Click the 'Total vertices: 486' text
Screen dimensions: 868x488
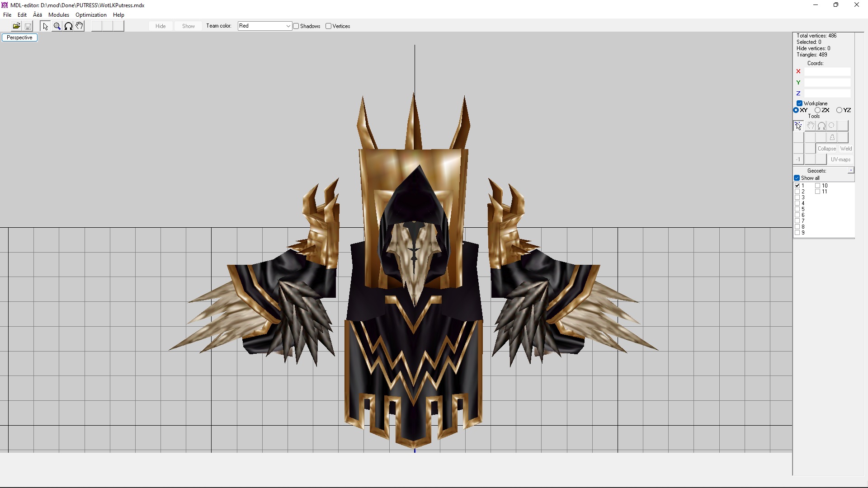click(816, 36)
